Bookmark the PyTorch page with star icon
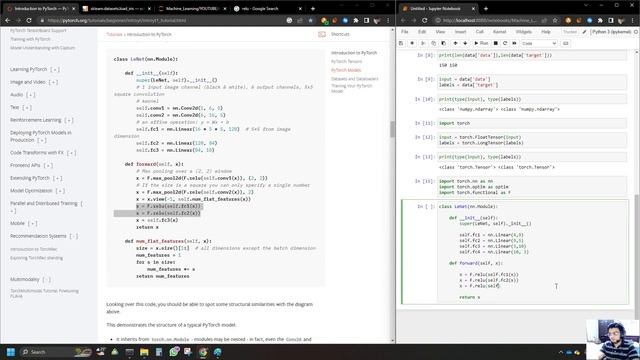 tap(311, 20)
